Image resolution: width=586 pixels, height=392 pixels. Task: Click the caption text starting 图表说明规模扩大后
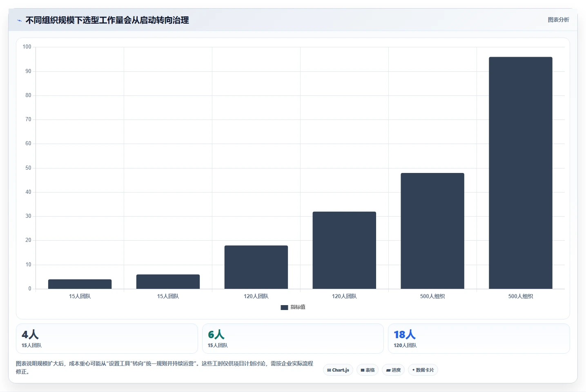point(165,368)
